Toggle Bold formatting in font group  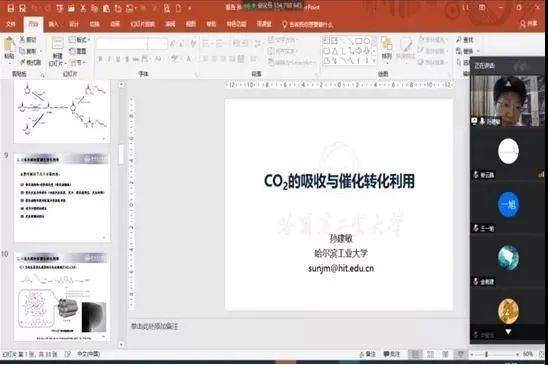101,59
